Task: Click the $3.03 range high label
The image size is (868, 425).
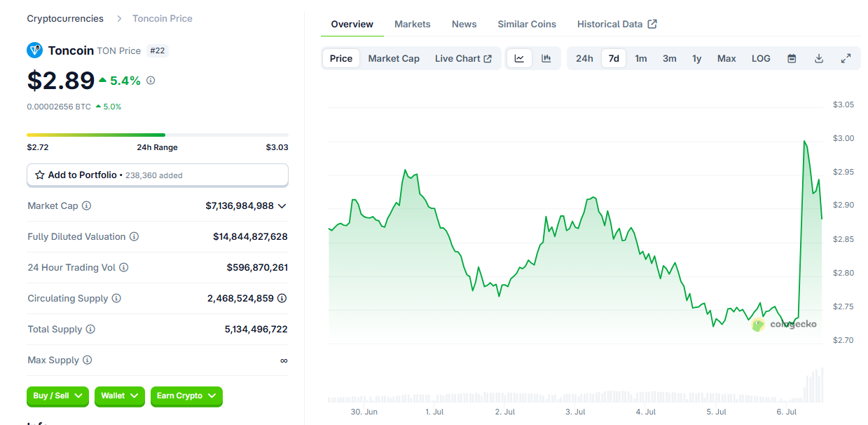Action: coord(277,147)
